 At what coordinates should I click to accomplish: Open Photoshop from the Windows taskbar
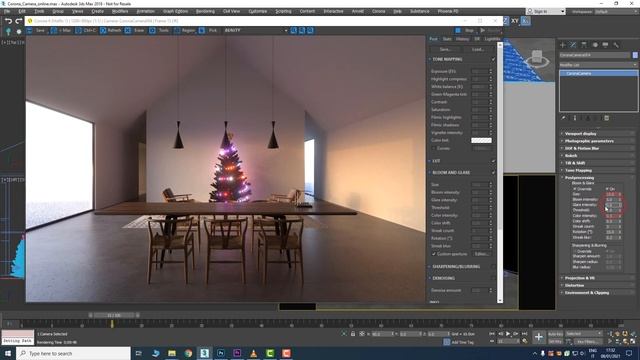pos(221,353)
